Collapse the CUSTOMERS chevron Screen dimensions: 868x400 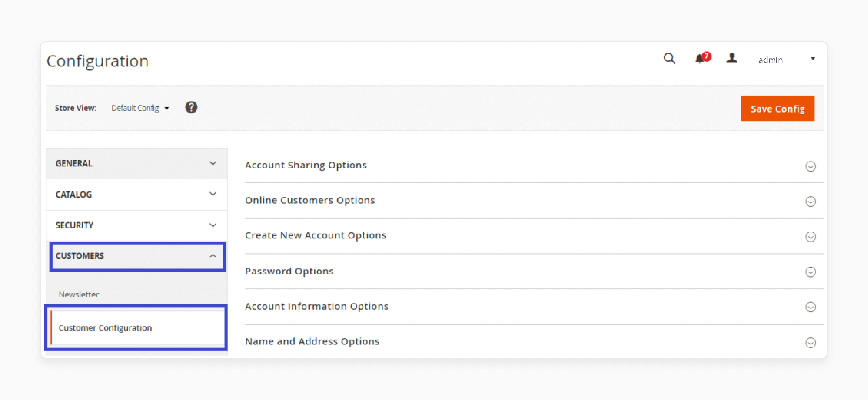213,256
